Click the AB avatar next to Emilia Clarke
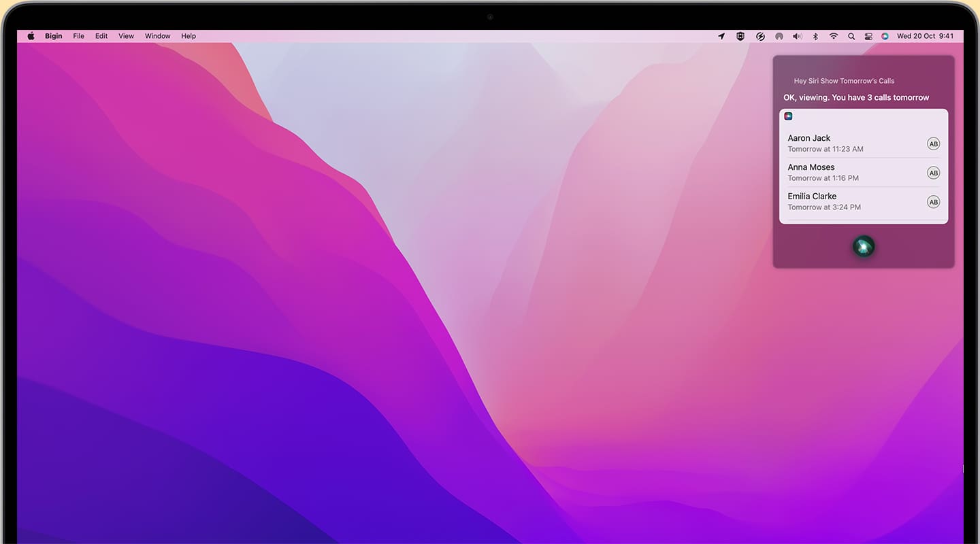This screenshot has width=980, height=544. [x=933, y=202]
